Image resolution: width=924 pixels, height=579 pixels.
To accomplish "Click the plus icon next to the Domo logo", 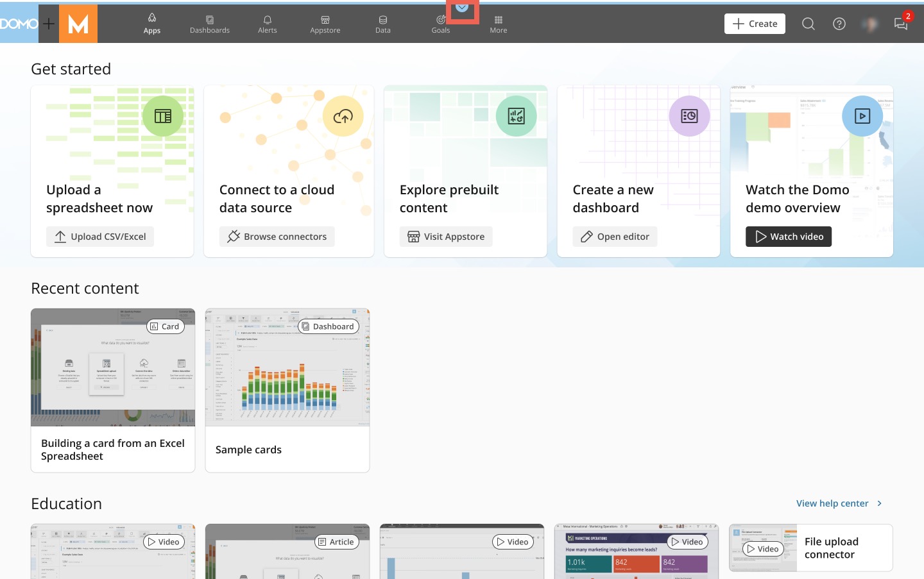I will (48, 24).
